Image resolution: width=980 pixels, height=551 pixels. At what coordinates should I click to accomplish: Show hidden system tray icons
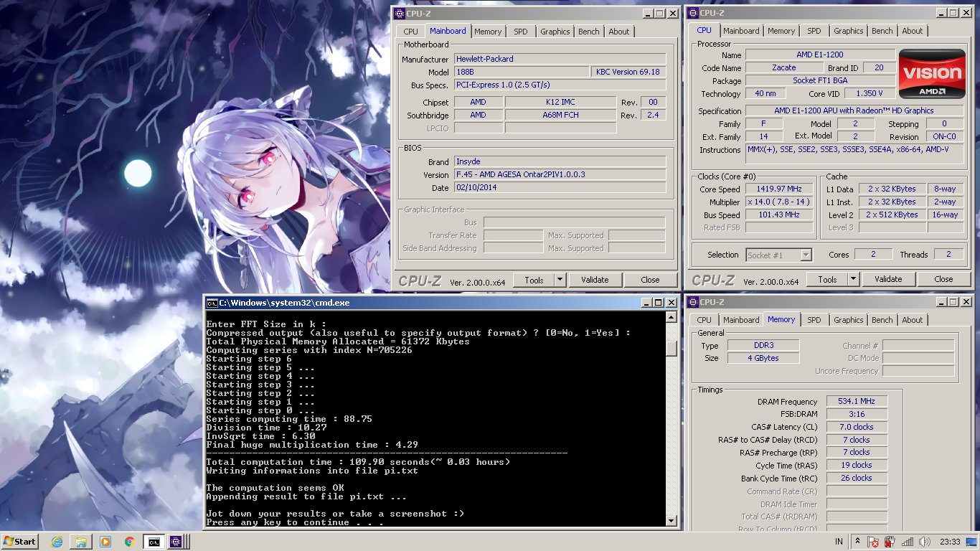857,542
